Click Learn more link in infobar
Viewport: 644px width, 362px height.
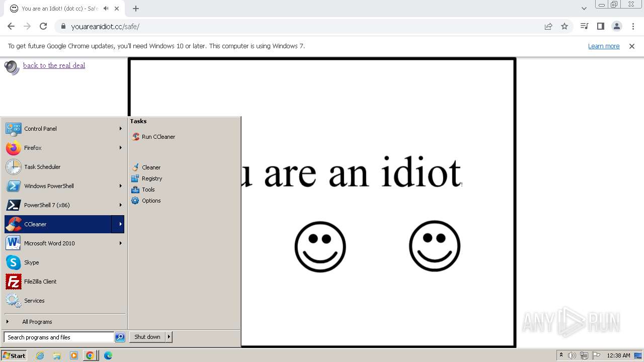(604, 46)
